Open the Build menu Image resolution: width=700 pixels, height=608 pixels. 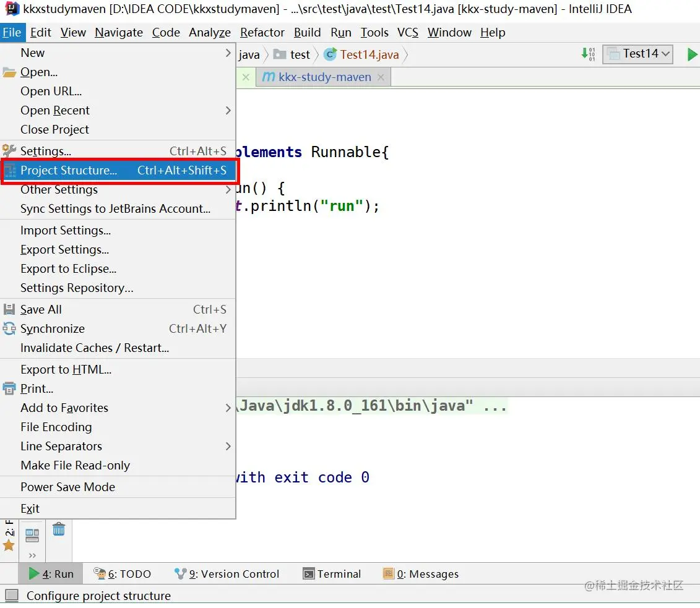tap(307, 33)
